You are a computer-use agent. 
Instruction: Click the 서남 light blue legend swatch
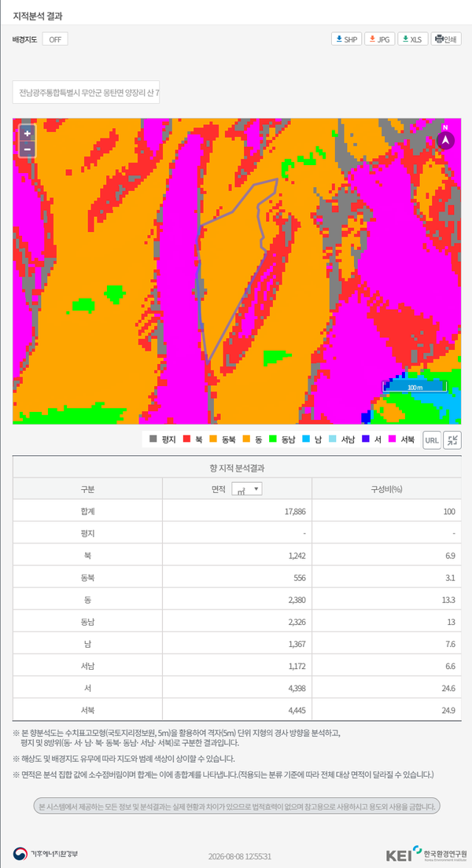click(332, 440)
